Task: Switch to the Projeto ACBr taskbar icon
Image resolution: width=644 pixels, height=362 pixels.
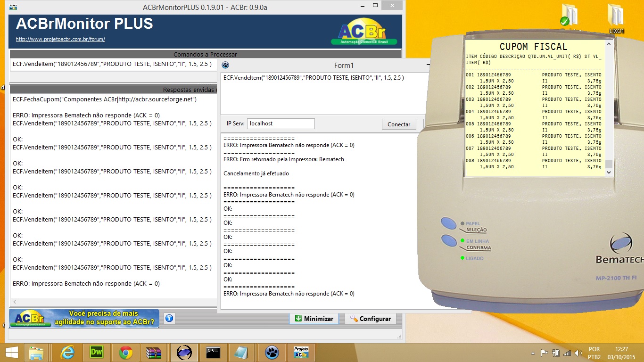Action: [x=301, y=353]
